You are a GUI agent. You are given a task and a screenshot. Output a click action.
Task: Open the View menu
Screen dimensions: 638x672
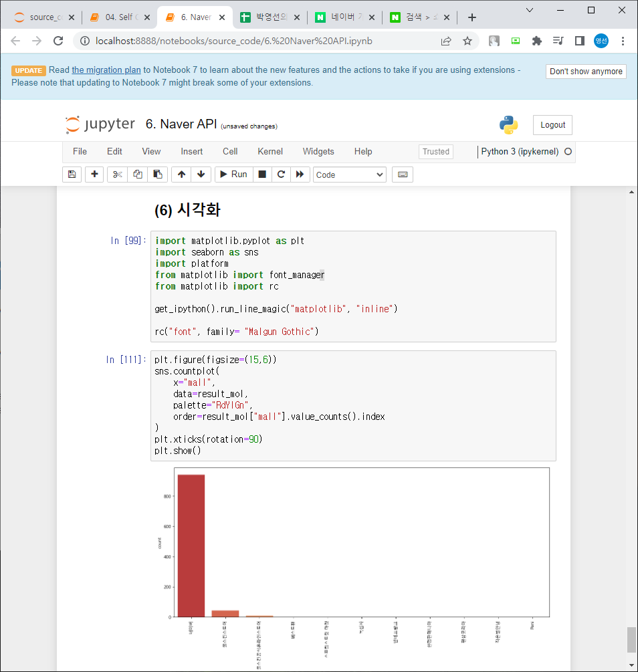click(151, 151)
